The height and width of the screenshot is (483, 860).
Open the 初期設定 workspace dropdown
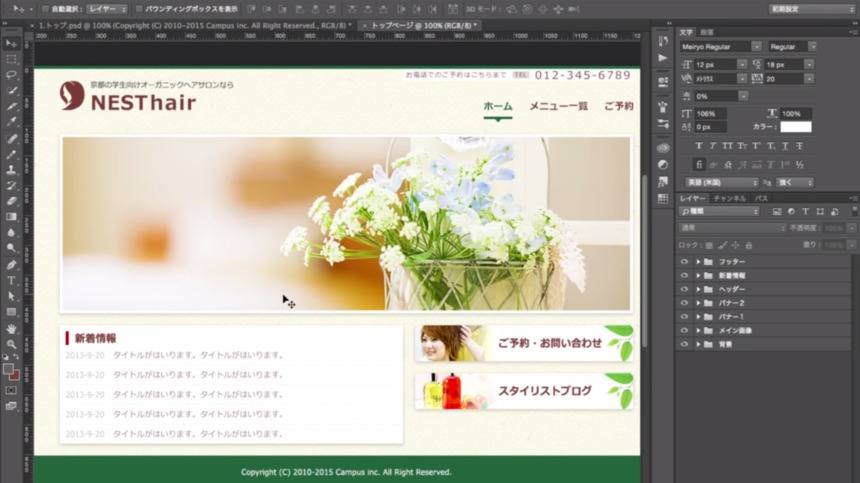tap(812, 9)
